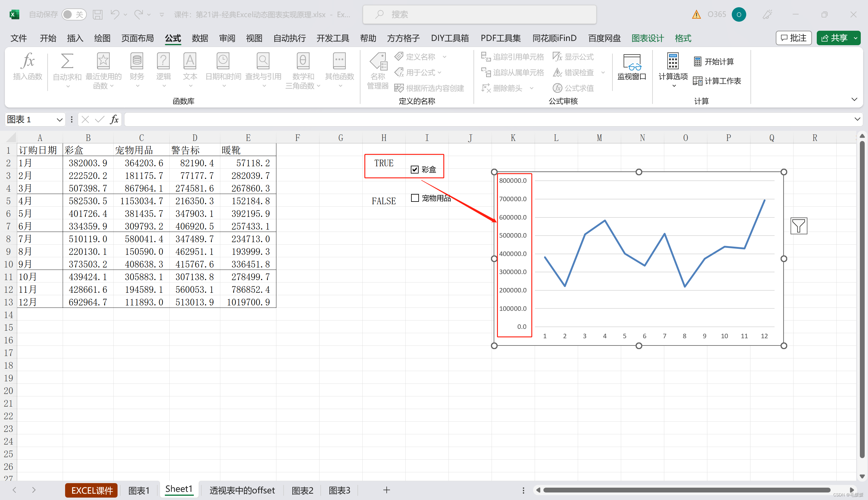Open the Watch Window (监视窗口)
The width and height of the screenshot is (868, 500).
632,67
